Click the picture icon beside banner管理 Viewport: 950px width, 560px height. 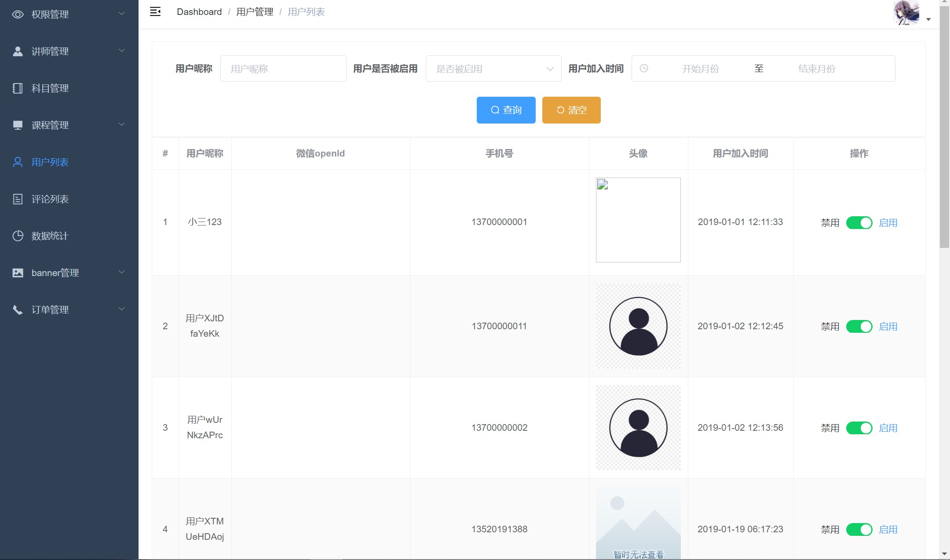click(x=18, y=273)
